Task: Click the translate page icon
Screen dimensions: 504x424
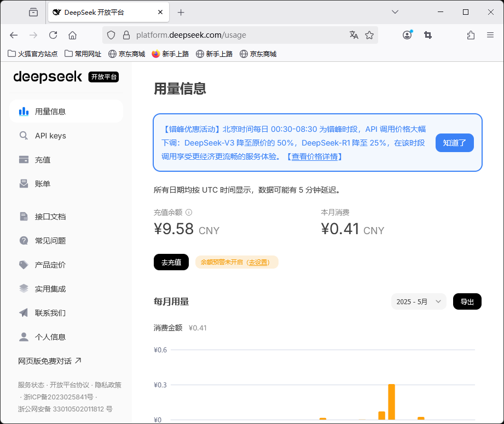Action: 354,35
